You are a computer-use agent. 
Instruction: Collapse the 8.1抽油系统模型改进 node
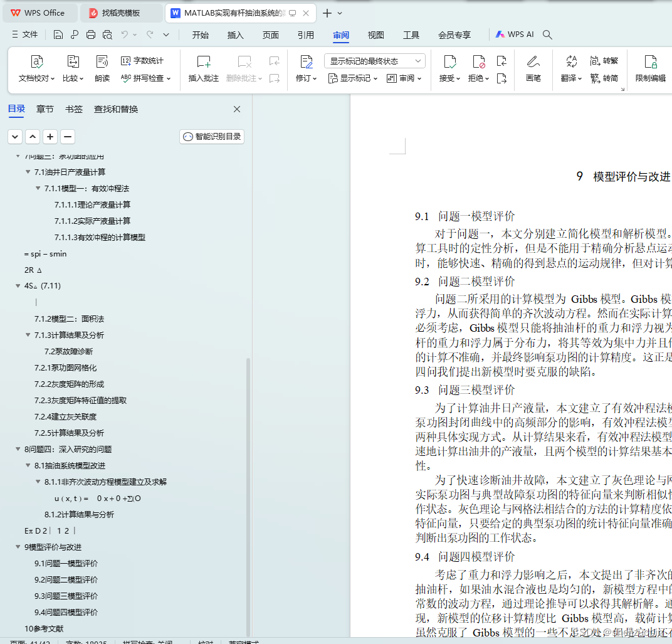28,465
